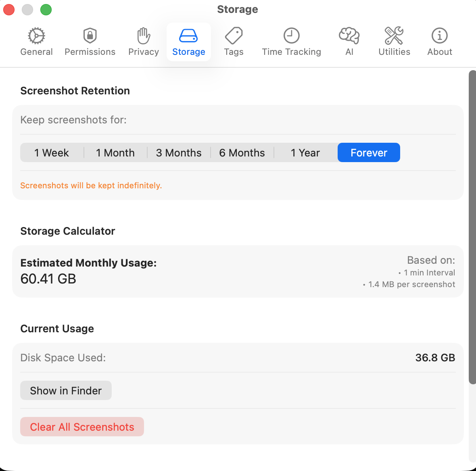Choose 3 Months retention period
The height and width of the screenshot is (471, 476).
[179, 152]
